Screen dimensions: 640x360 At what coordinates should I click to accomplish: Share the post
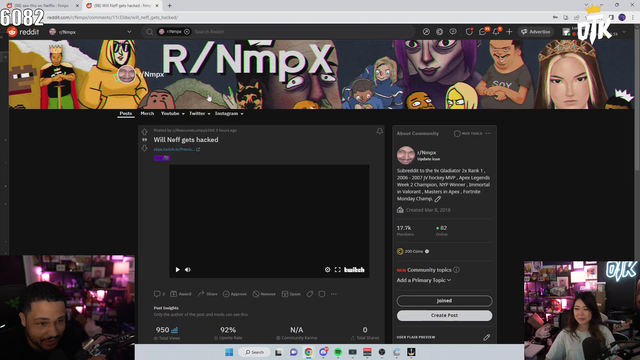[208, 294]
